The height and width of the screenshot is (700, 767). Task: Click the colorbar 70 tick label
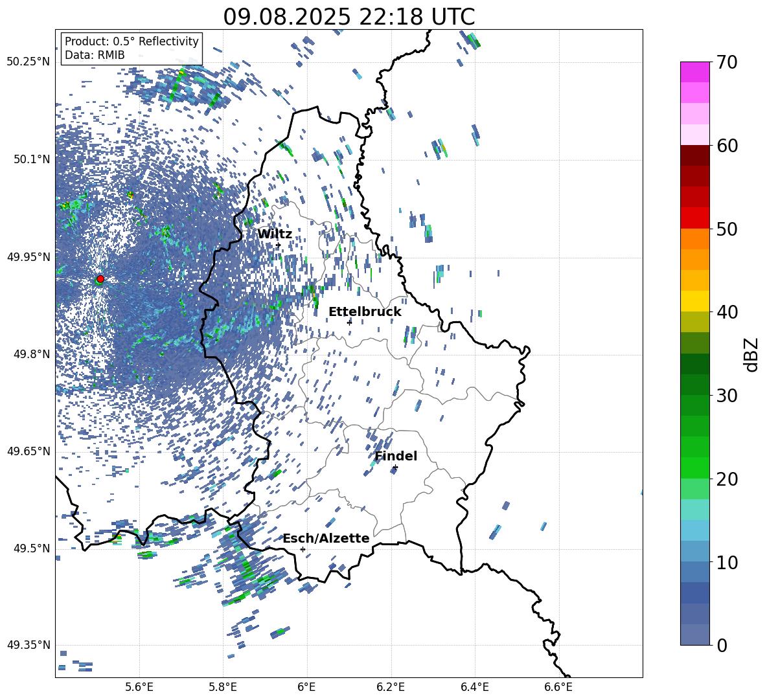pyautogui.click(x=727, y=62)
